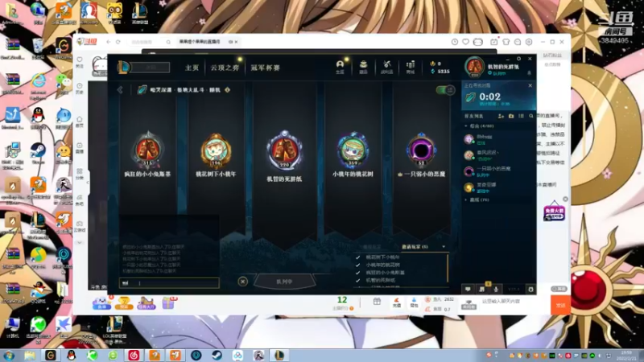
Task: Select friend 一只弱小的恶魔 in friends list
Action: coord(498,171)
